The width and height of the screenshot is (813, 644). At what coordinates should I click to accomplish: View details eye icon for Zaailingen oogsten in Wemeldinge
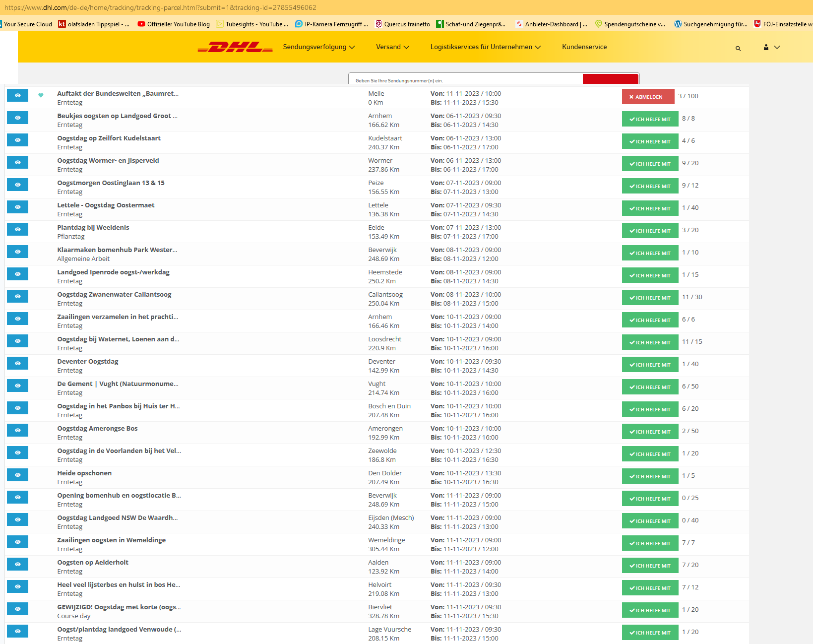tap(17, 542)
